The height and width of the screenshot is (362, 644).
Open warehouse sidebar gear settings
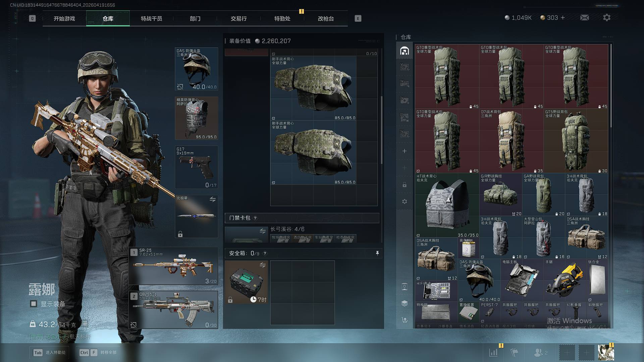[x=405, y=201]
